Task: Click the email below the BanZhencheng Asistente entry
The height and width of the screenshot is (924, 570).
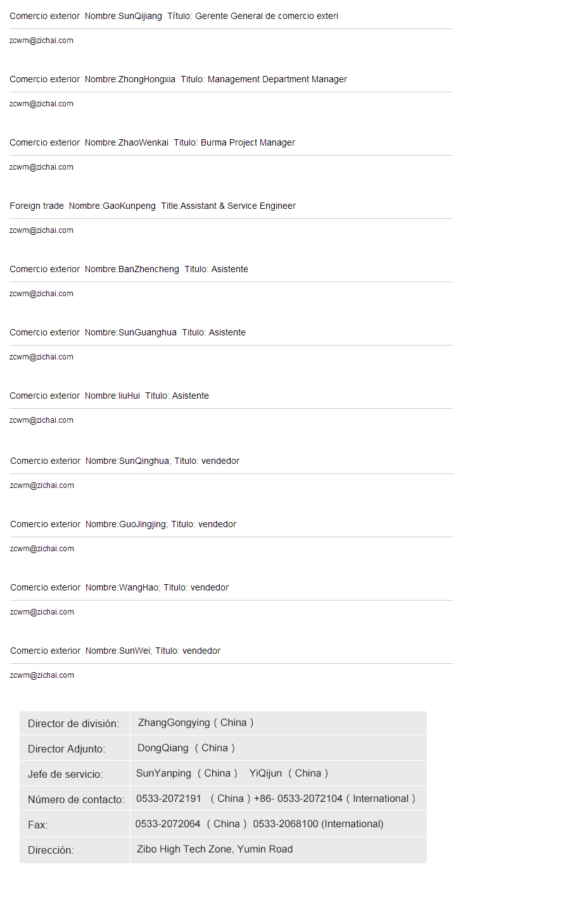Action: (x=41, y=294)
